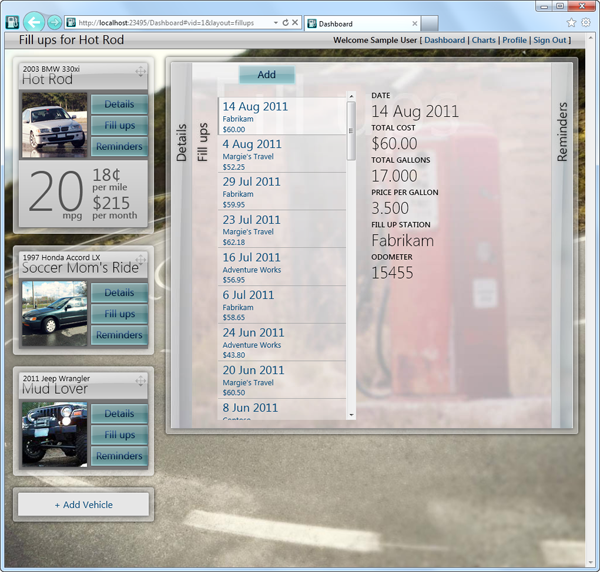Open a new blank browser tab
This screenshot has width=600, height=572.
coord(429,24)
